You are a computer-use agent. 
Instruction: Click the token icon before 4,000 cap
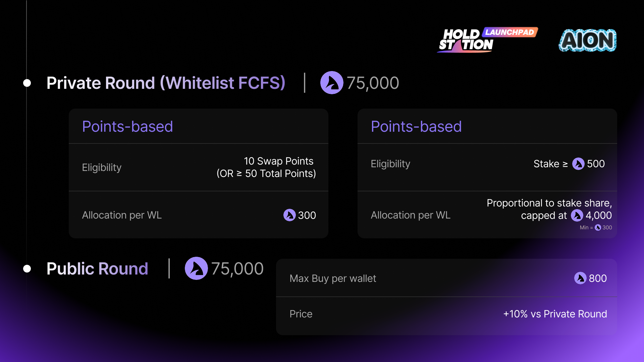577,216
